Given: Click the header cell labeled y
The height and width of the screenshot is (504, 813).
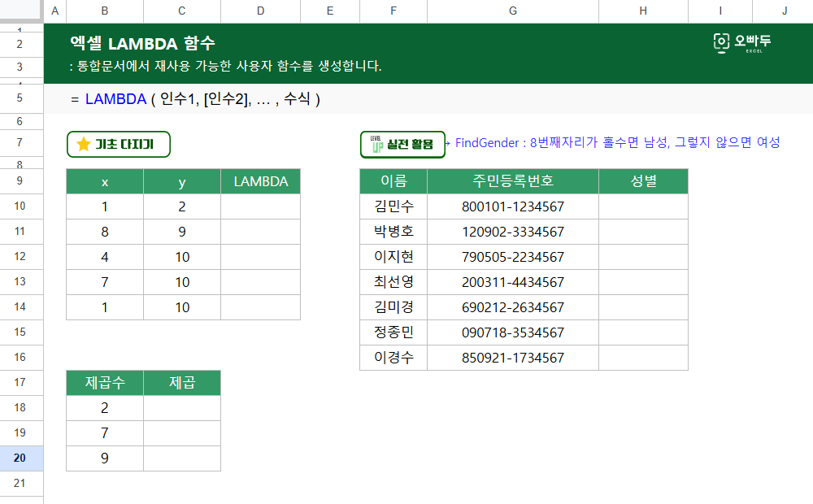Looking at the screenshot, I should tap(182, 181).
